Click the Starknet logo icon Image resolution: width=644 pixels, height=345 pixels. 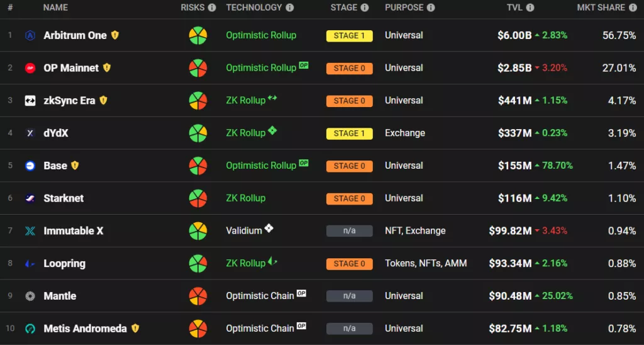click(30, 198)
